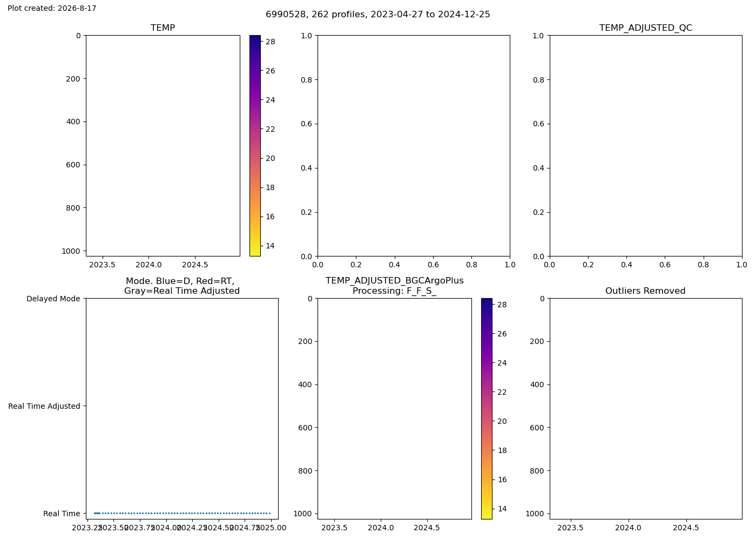Viewport: 756px width, 540px height.
Task: Click the 14 tick on bottom colorbar
Action: [x=502, y=509]
